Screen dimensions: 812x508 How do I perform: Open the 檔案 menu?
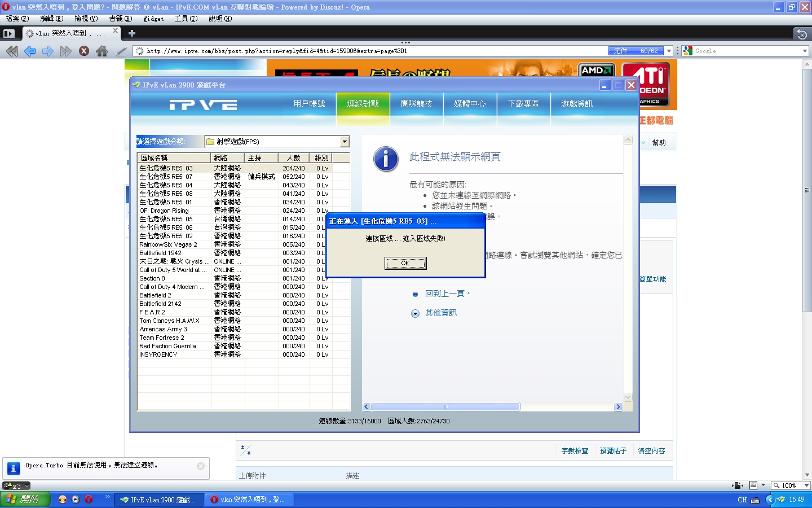click(x=17, y=19)
